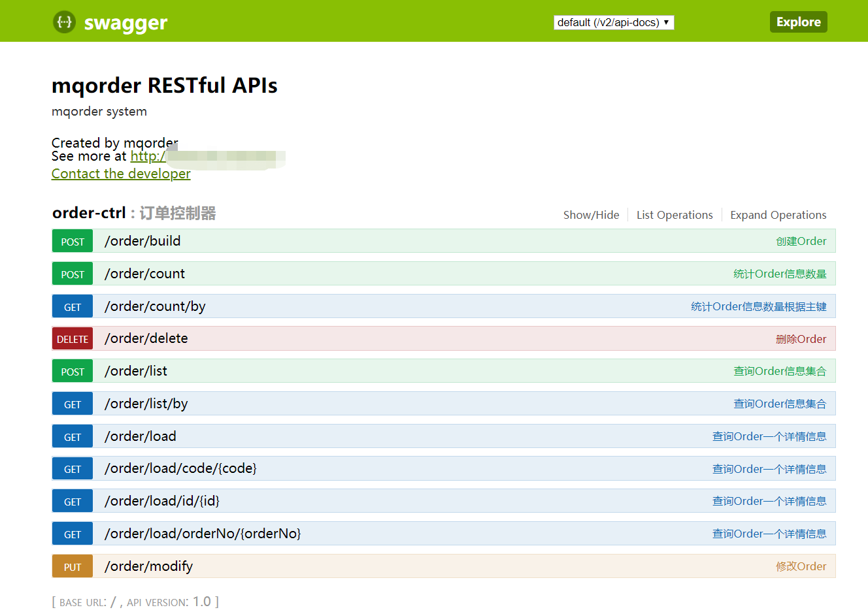Click the Explore button
Screen dimensions: 868x612
coord(798,22)
